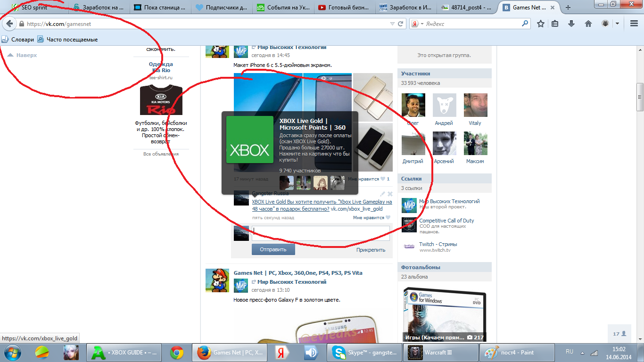The width and height of the screenshot is (644, 362).
Task: Follow the vk.com/xbox_live_gold link in the comment
Action: tap(356, 208)
